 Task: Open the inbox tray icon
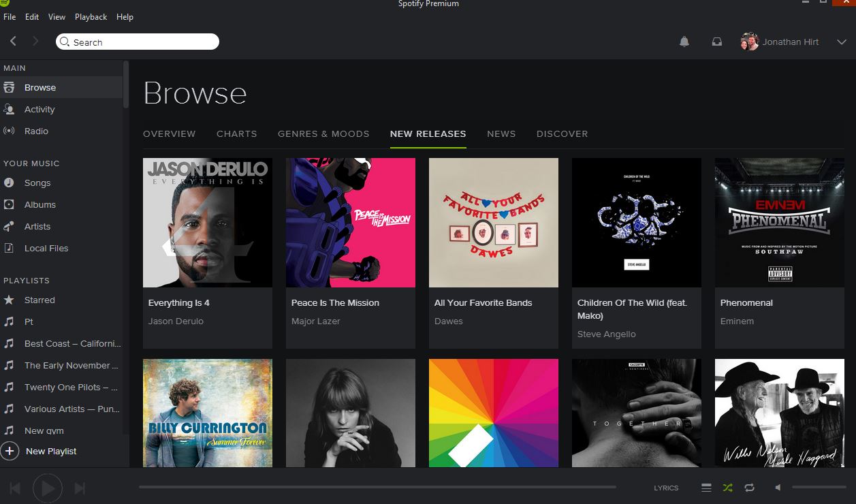[x=716, y=42]
